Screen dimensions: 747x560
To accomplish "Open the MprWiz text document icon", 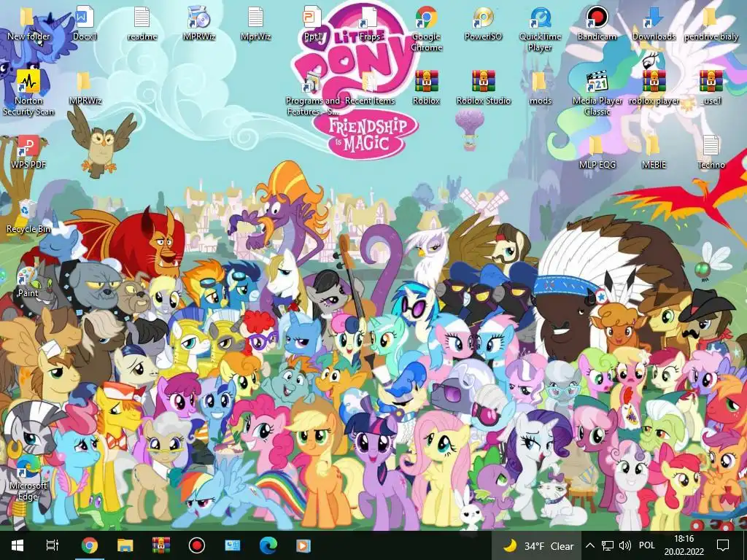I will (255, 23).
